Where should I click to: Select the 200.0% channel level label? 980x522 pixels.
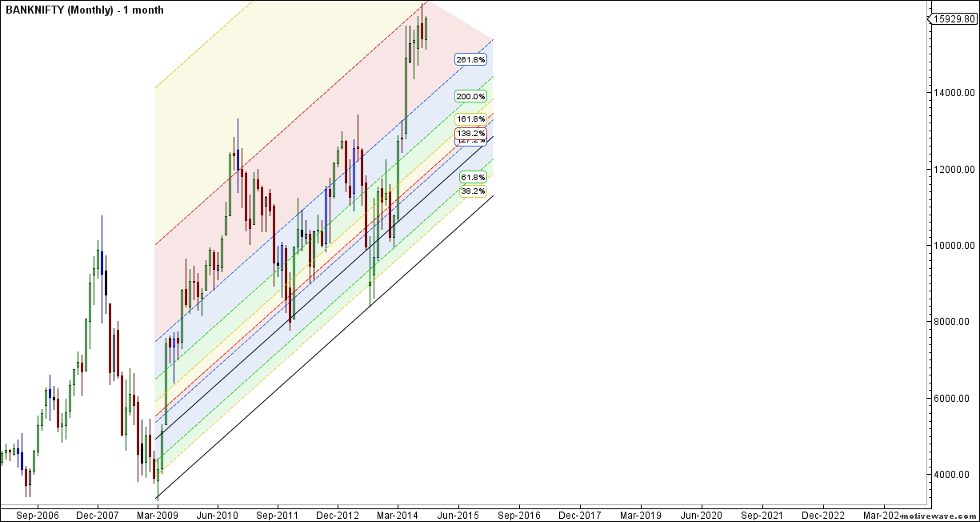point(470,96)
